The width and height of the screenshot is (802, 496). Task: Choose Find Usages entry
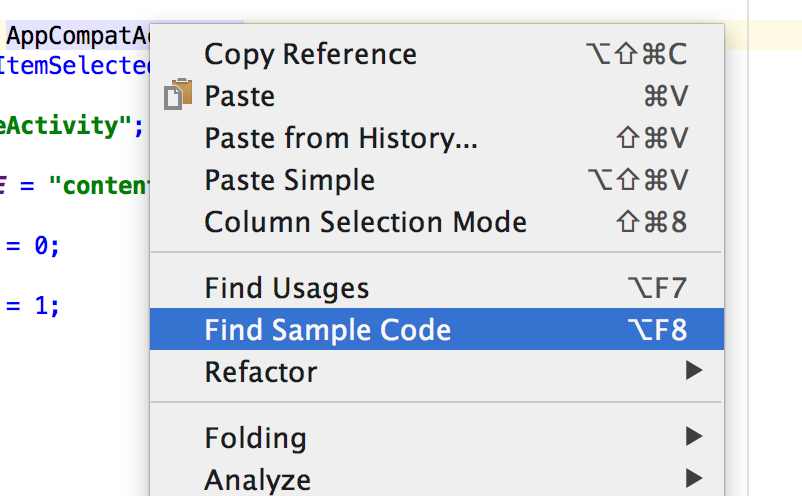click(x=437, y=287)
